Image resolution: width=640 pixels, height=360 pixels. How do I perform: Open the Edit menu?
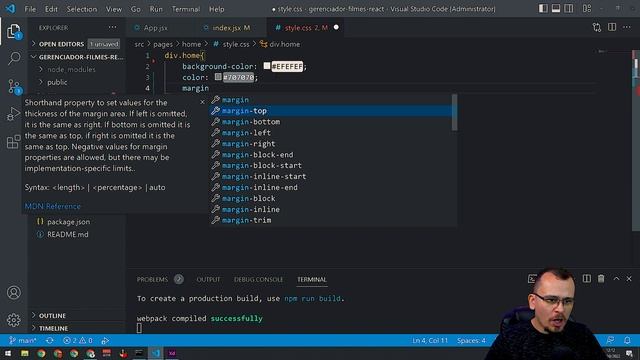51,9
